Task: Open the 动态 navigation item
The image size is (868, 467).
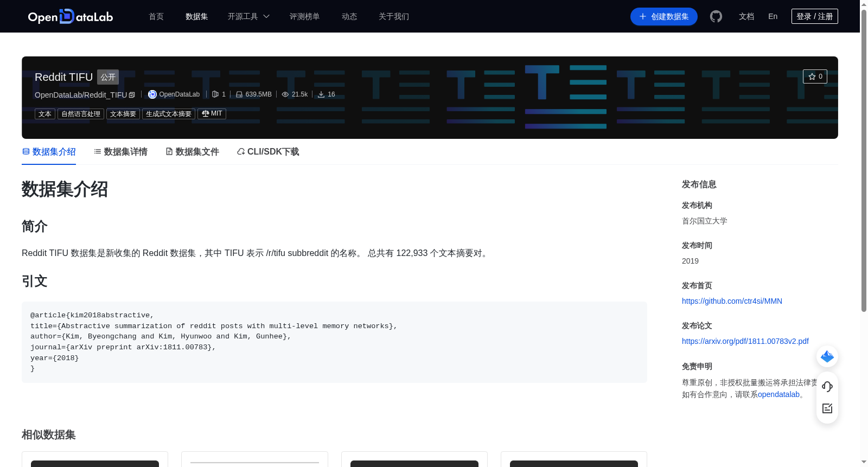Action: point(349,16)
